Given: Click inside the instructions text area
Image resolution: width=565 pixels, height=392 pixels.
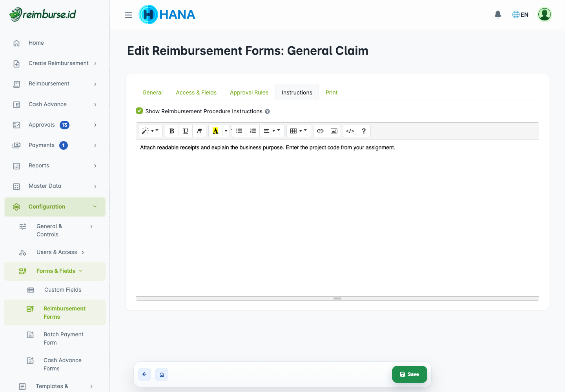Looking at the screenshot, I should point(337,218).
